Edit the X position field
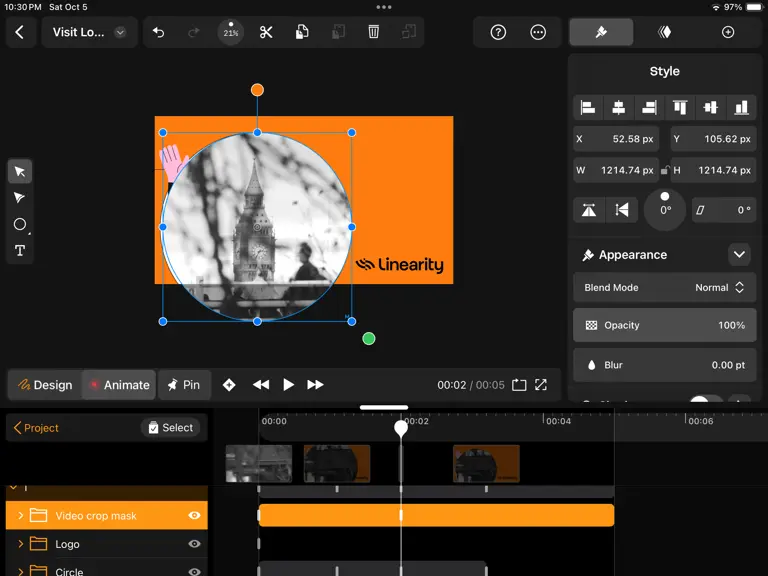 tap(616, 139)
